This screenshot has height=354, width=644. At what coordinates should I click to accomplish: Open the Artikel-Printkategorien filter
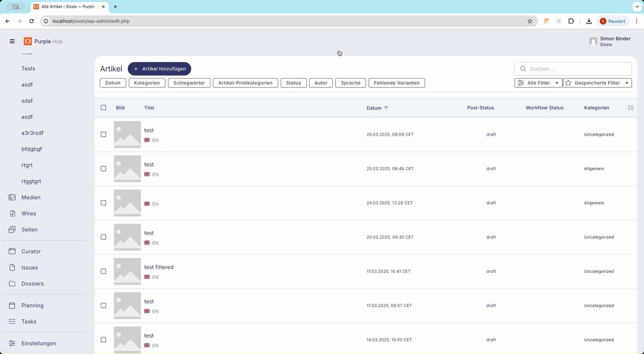coord(245,83)
